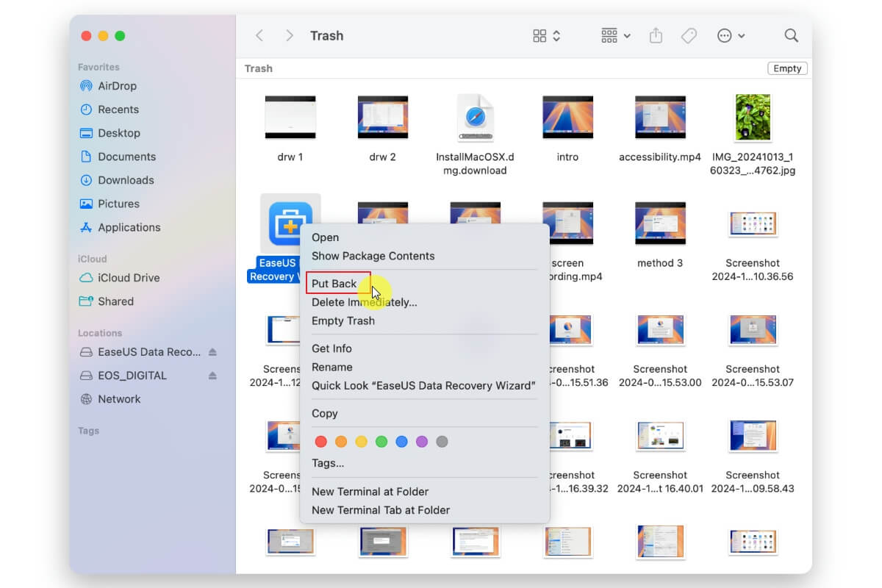Eject the EaseUS Data Recovery volume
The image size is (882, 588).
point(212,352)
